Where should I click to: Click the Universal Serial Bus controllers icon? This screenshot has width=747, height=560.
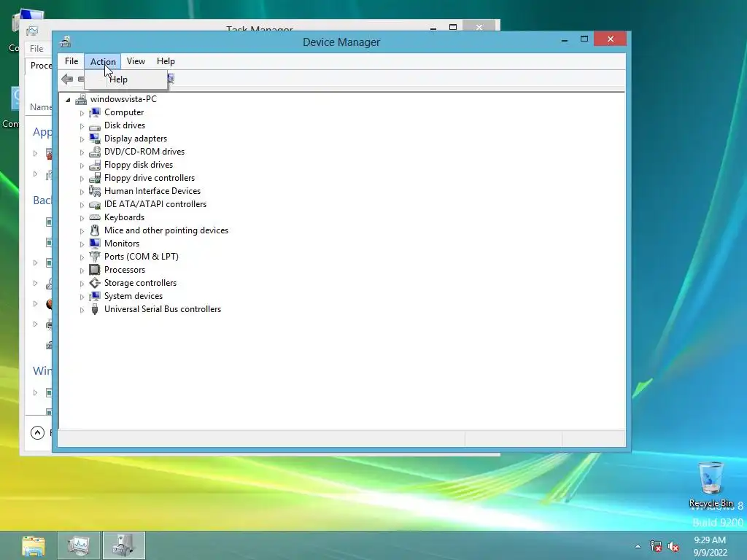95,309
